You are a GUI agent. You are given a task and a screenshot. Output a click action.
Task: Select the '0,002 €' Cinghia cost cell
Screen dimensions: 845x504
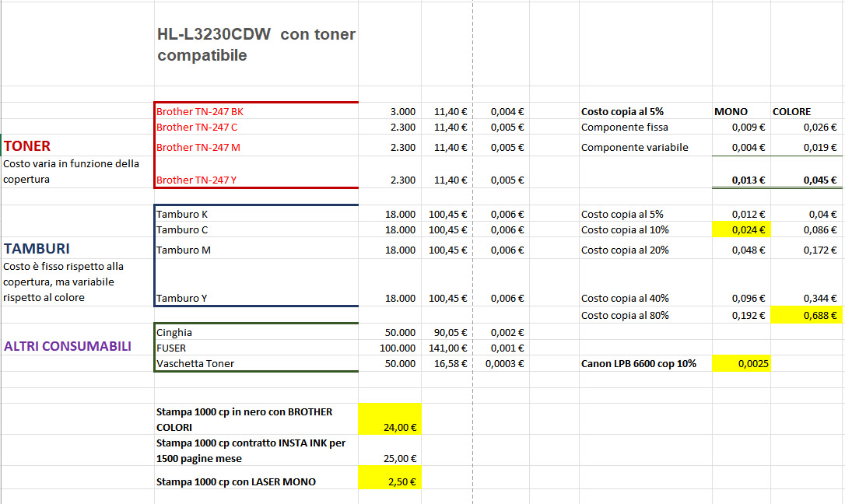click(x=501, y=332)
